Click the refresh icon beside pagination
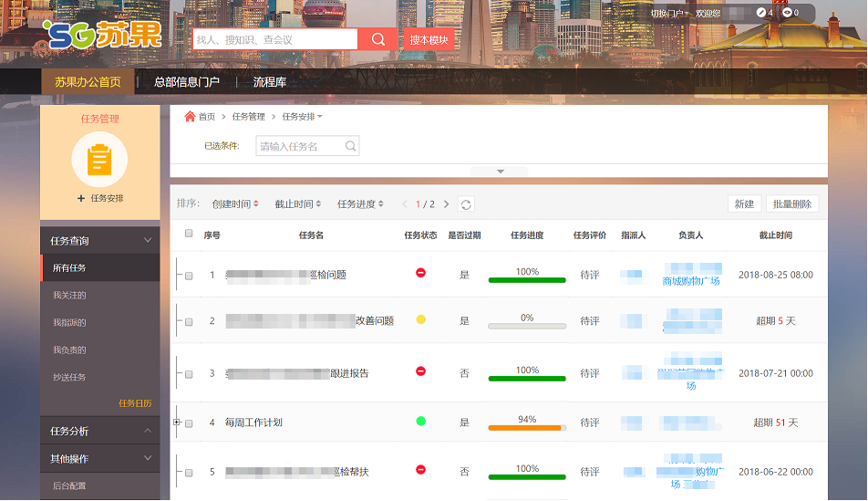The width and height of the screenshot is (868, 501). pos(466,204)
